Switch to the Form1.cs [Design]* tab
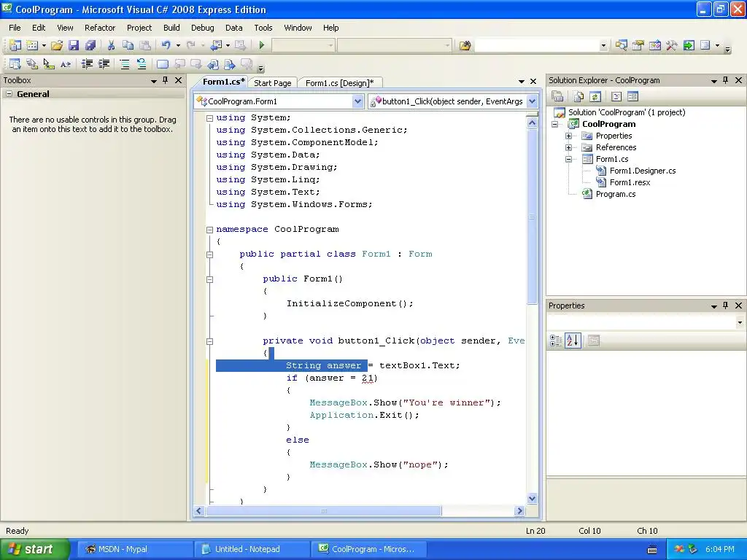Image resolution: width=747 pixels, height=560 pixels. 340,83
